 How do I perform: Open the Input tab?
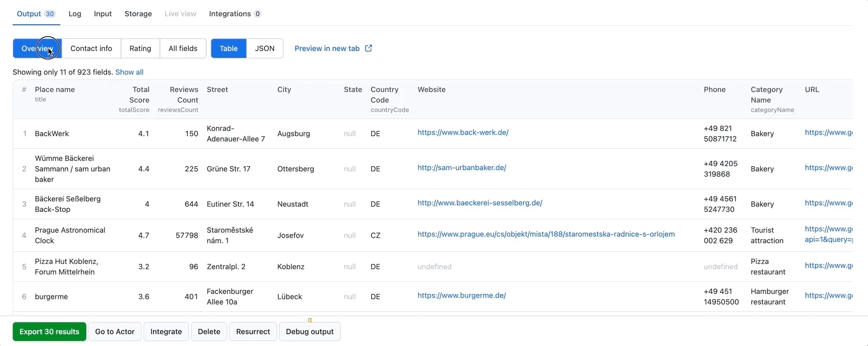point(103,14)
